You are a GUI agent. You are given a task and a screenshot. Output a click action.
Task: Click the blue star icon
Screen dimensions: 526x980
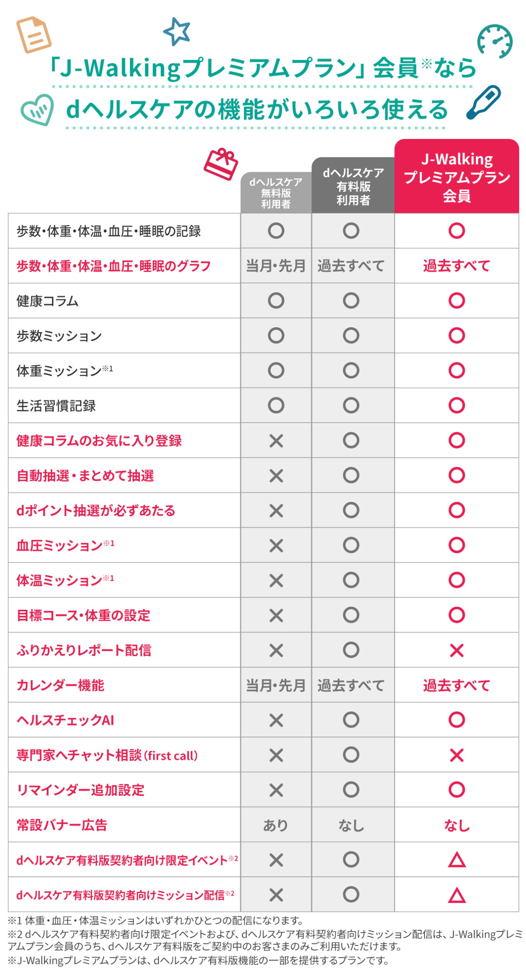pos(176,31)
